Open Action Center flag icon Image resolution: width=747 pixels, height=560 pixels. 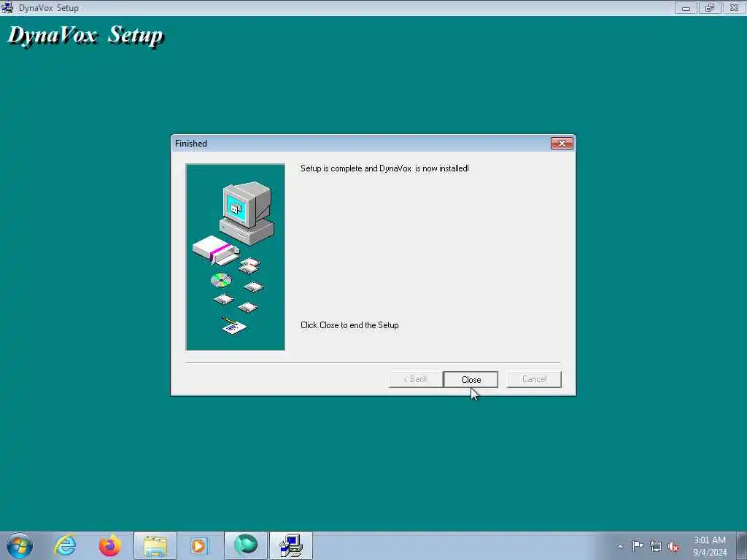pyautogui.click(x=638, y=545)
